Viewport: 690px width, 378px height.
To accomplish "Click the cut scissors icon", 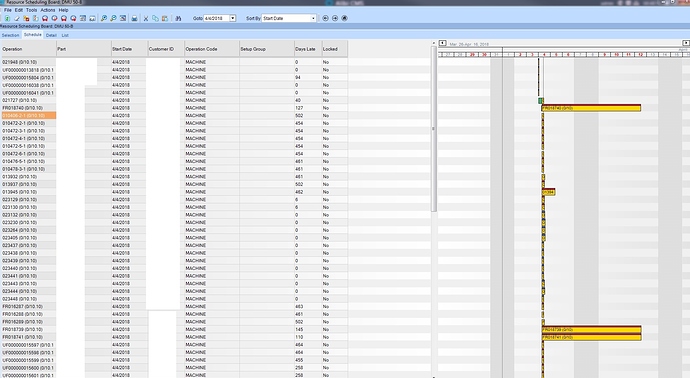I will 146,18.
